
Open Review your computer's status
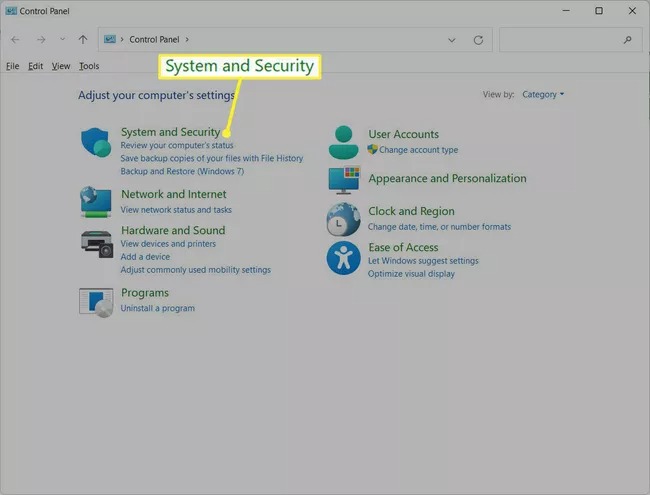click(177, 145)
